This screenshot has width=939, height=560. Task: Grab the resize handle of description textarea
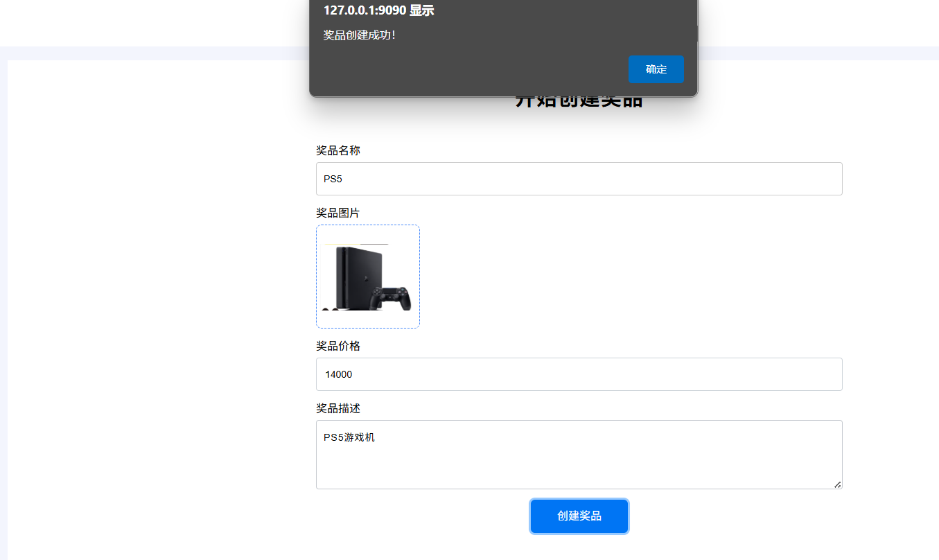[x=838, y=484]
